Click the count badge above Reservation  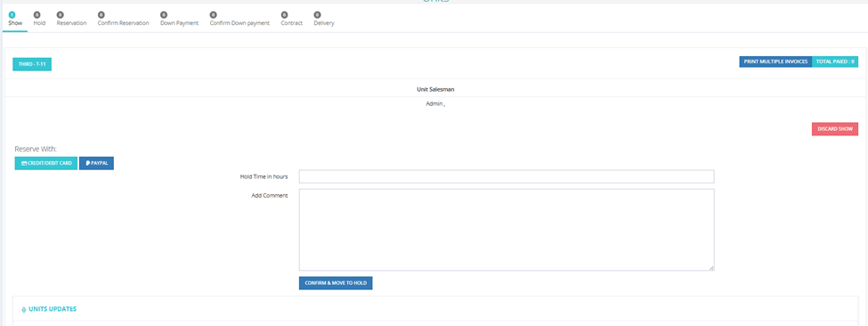[60, 15]
